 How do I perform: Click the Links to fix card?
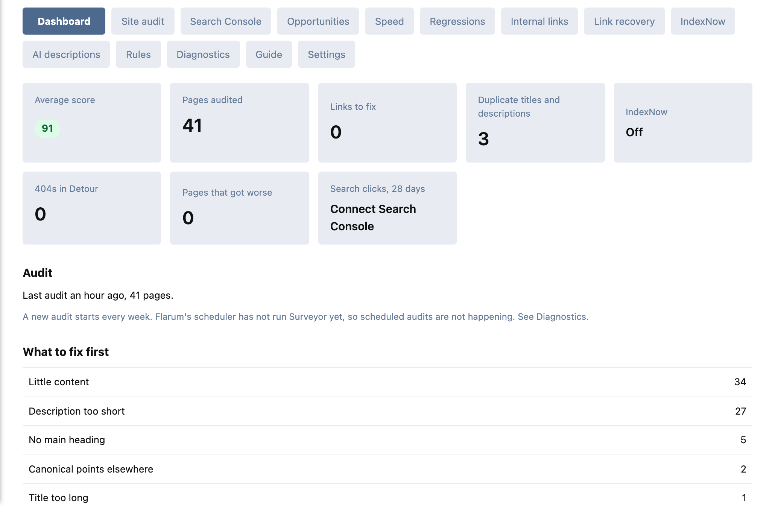387,123
